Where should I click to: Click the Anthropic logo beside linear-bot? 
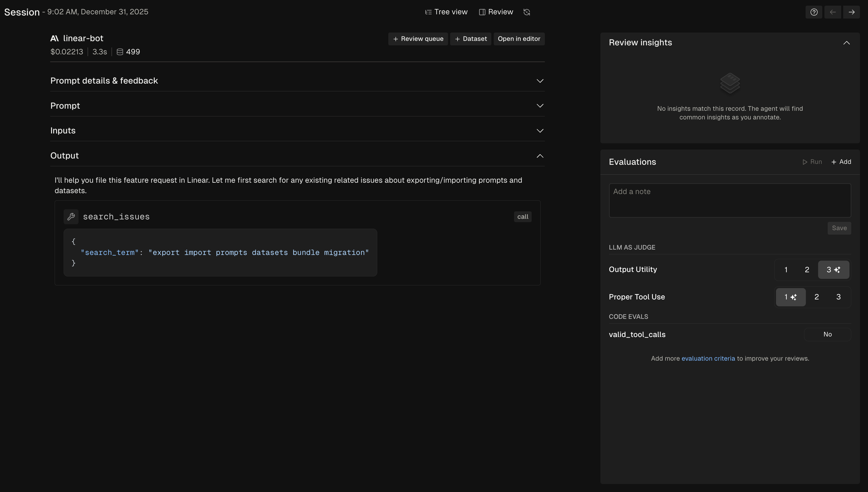pyautogui.click(x=54, y=39)
